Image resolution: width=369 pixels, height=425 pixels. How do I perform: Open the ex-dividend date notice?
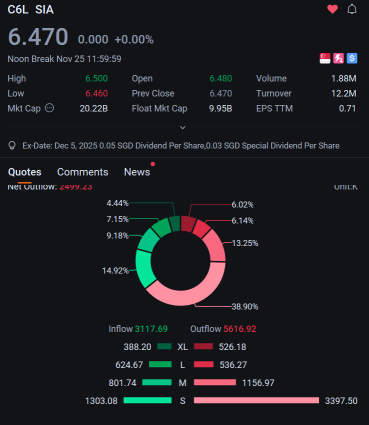point(181,146)
